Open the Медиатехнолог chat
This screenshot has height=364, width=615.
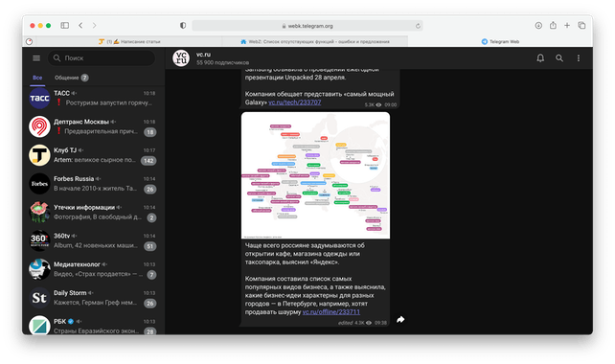click(x=93, y=269)
